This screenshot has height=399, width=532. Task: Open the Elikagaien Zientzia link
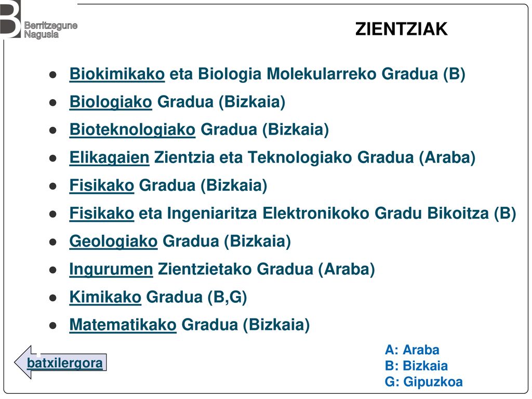109,158
